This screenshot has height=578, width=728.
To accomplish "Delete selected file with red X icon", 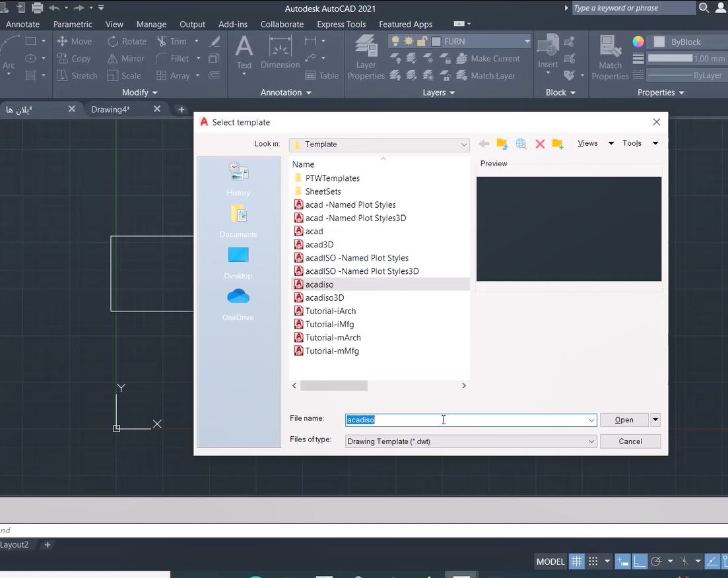I will 539,144.
